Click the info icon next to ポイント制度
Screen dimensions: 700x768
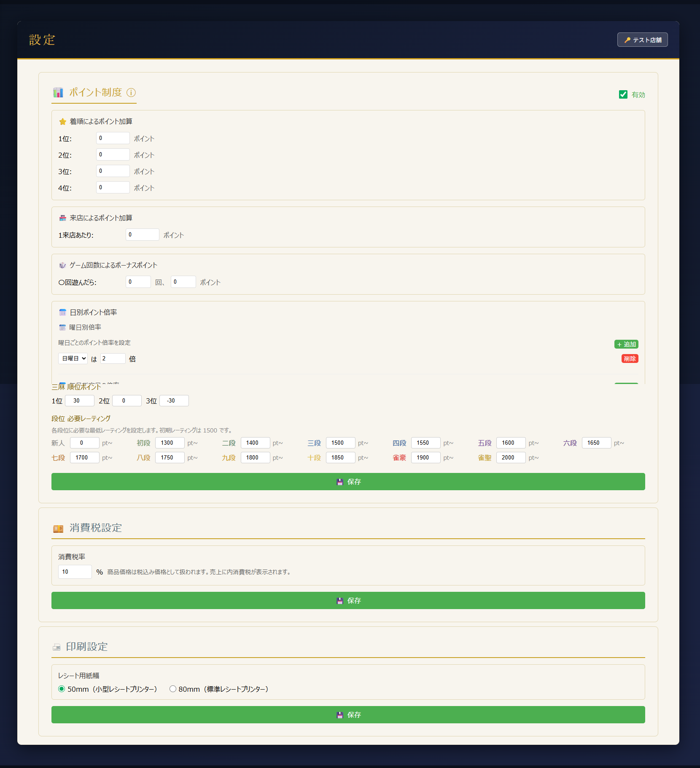coord(131,92)
